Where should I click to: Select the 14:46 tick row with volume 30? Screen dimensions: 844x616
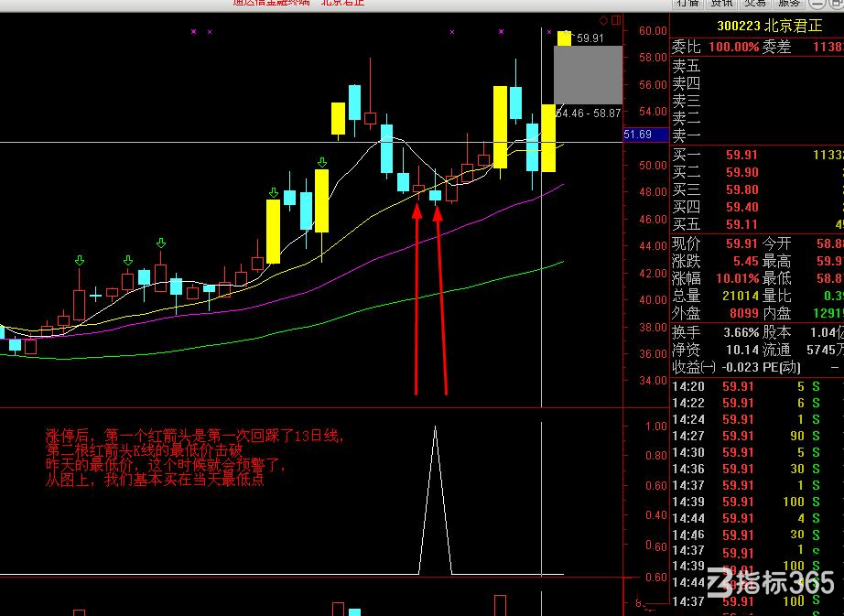click(757, 535)
